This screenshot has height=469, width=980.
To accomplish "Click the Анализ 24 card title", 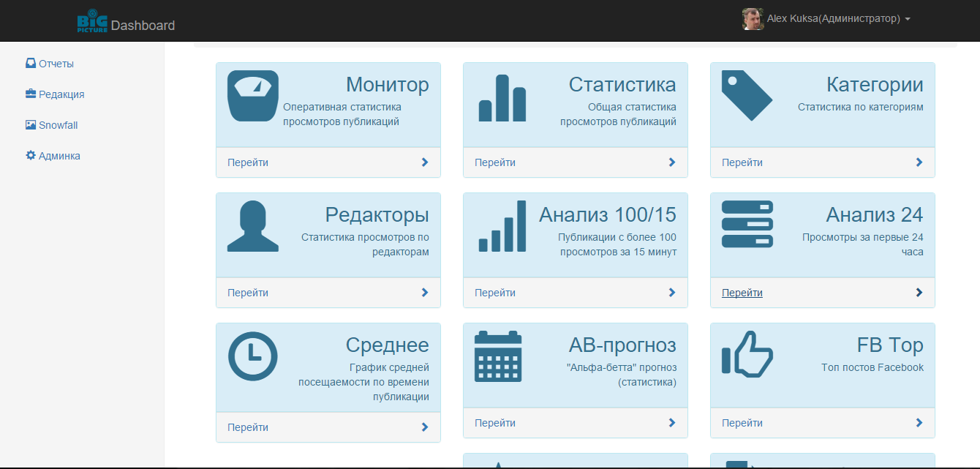I will 875,215.
